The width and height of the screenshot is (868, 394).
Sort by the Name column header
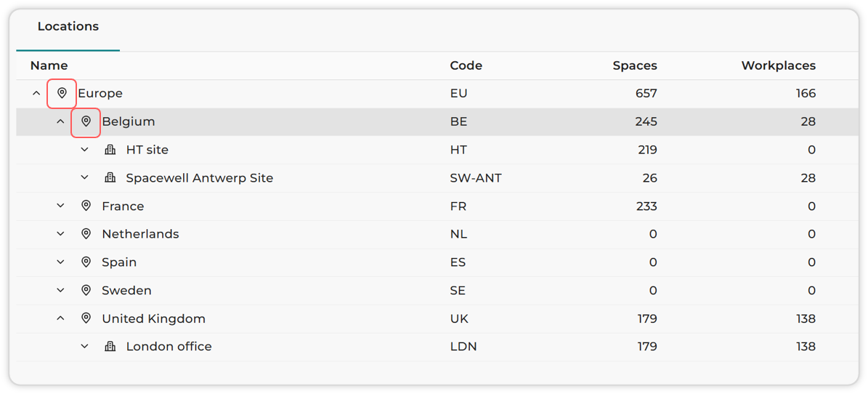pos(49,66)
